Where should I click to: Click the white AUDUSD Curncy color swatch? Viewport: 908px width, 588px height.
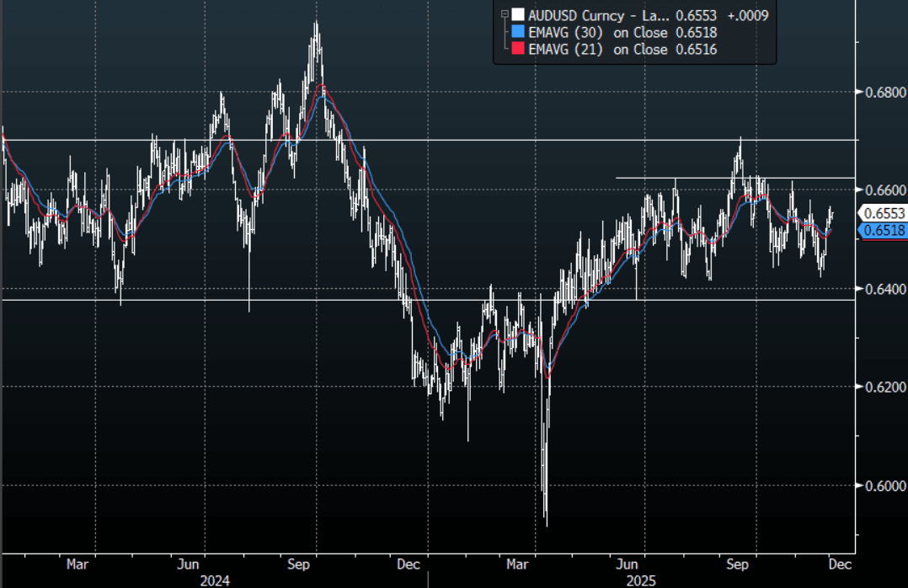517,15
